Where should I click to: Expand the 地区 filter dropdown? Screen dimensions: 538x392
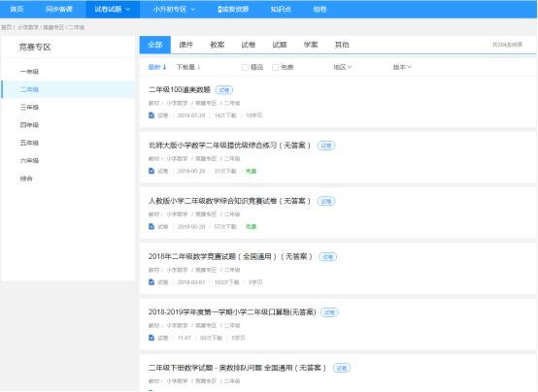(x=343, y=67)
